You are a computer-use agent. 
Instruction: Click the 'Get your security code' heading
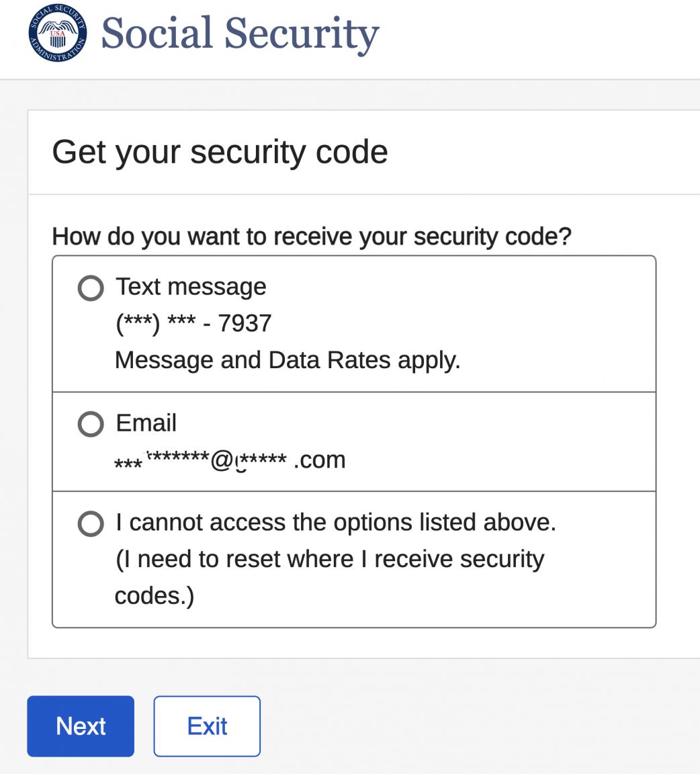[x=220, y=152]
